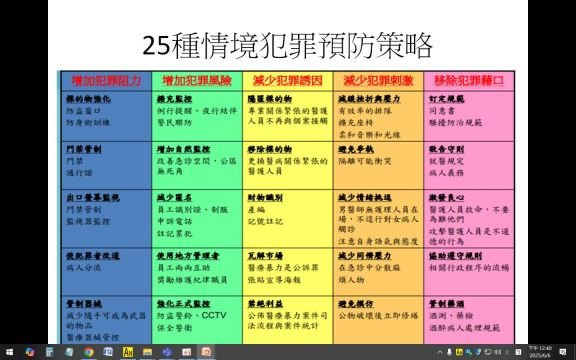The image size is (576, 360).
Task: Click the cell heading 禁絕利益
Action: (x=265, y=305)
